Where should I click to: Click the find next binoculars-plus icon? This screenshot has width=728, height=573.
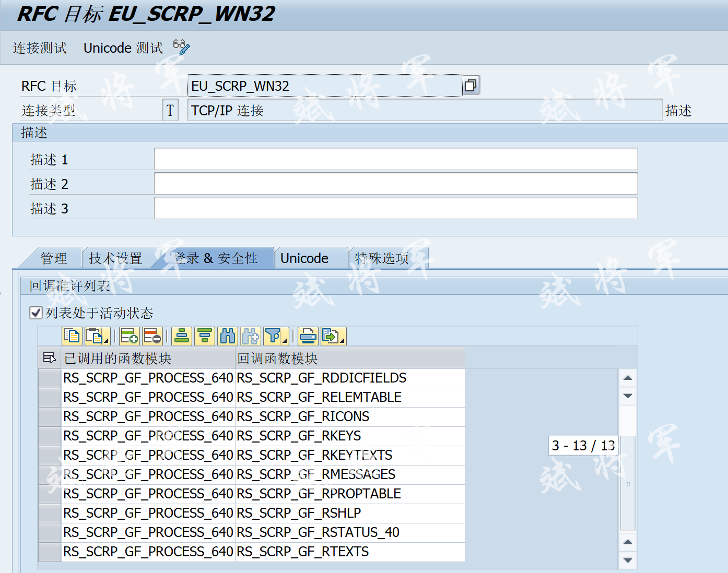click(x=251, y=336)
